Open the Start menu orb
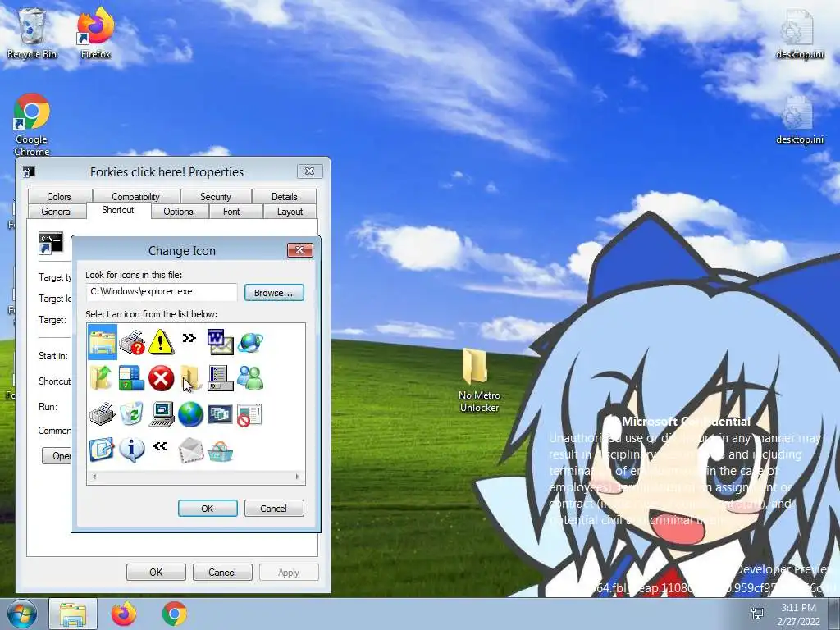This screenshot has height=630, width=840. coord(22,614)
